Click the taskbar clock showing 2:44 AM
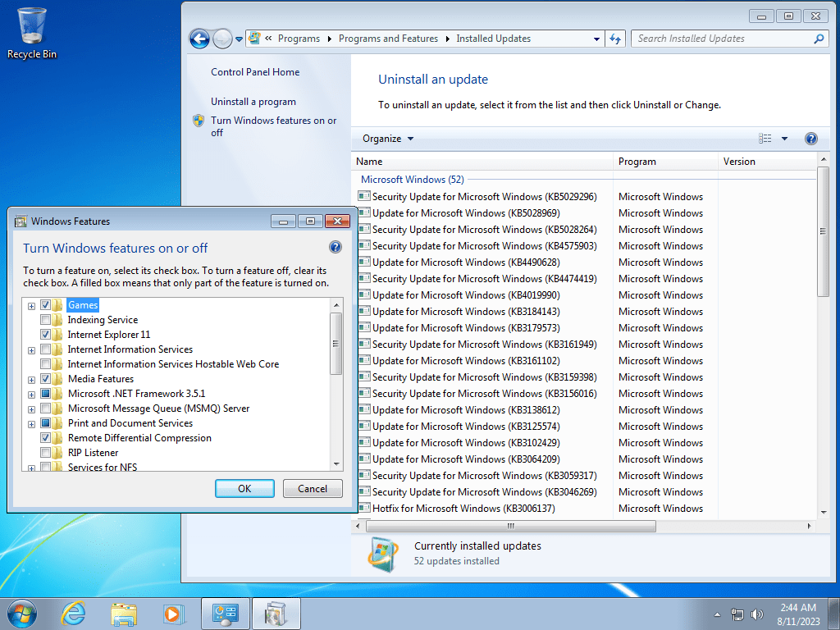This screenshot has height=630, width=840. [x=798, y=614]
